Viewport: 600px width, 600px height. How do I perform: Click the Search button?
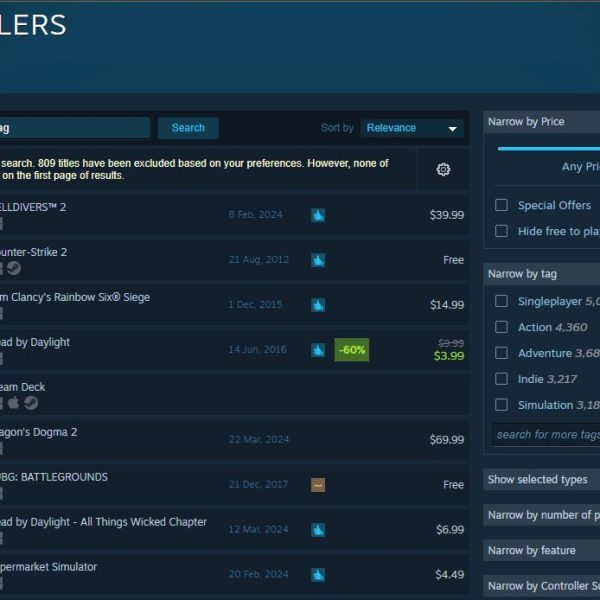[188, 128]
